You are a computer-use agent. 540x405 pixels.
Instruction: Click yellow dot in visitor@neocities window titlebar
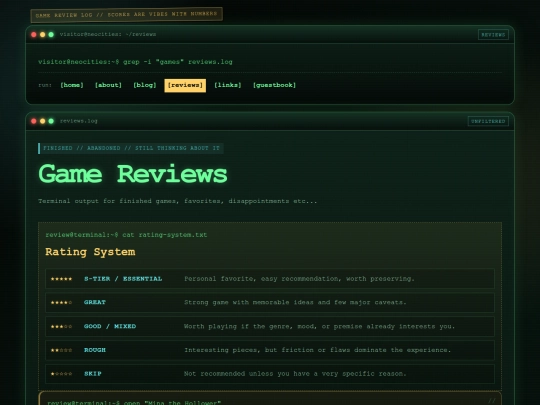point(42,34)
